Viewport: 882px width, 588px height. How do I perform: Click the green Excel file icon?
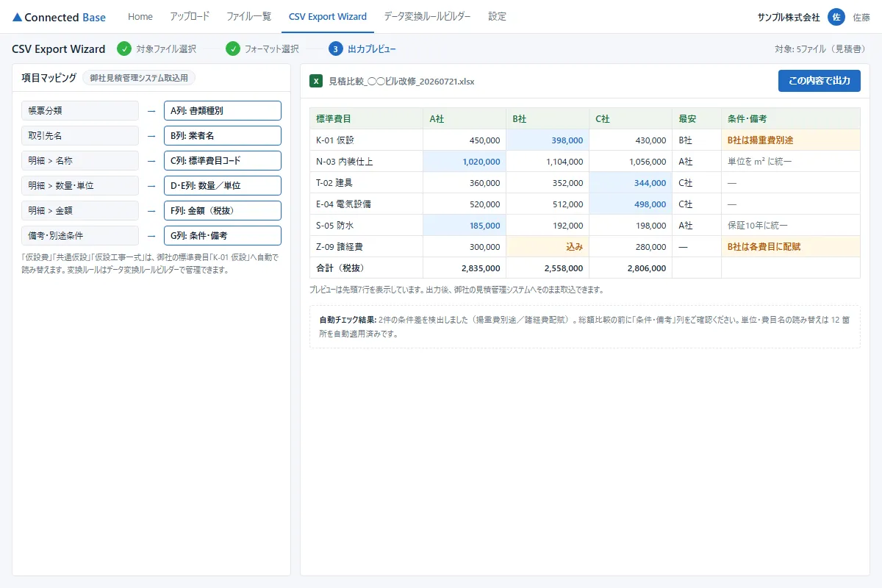point(316,81)
